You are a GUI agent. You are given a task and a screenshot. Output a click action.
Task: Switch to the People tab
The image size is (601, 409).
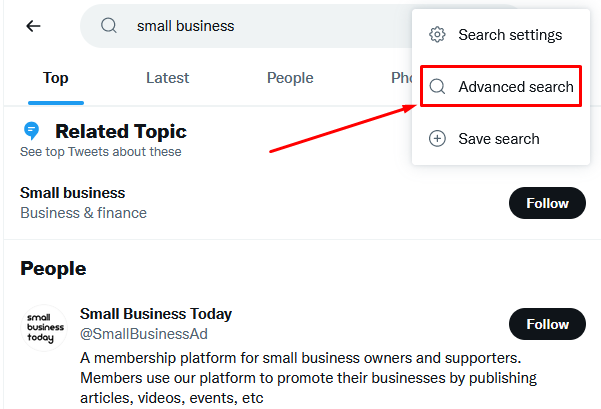coord(290,78)
